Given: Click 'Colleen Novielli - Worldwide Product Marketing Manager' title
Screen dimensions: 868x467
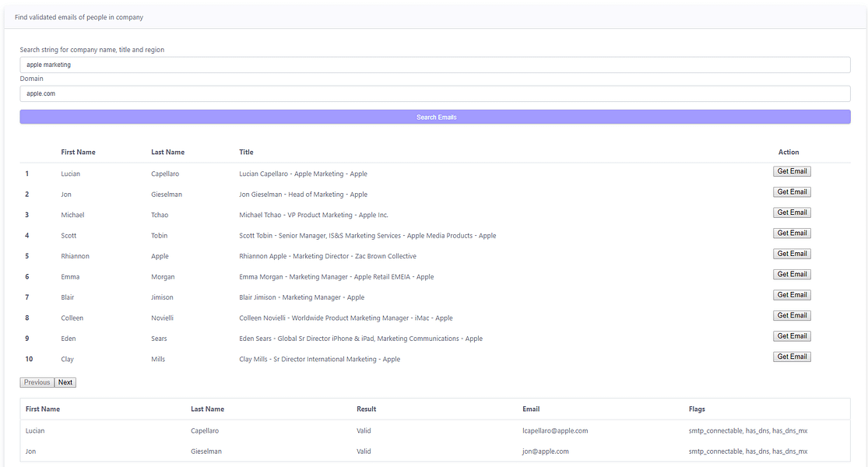Looking at the screenshot, I should (x=346, y=318).
